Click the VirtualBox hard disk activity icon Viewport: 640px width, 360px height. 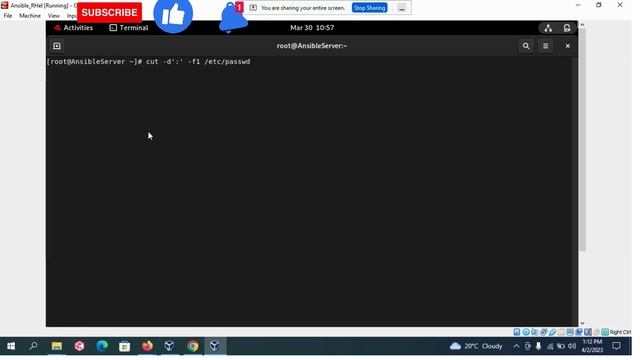pyautogui.click(x=517, y=332)
